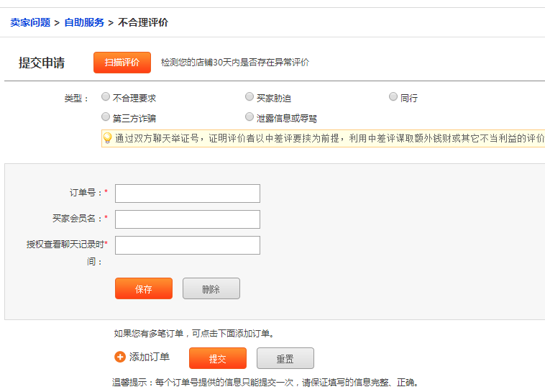Save the order with the 保存 button
The width and height of the screenshot is (545, 392).
[x=144, y=288]
